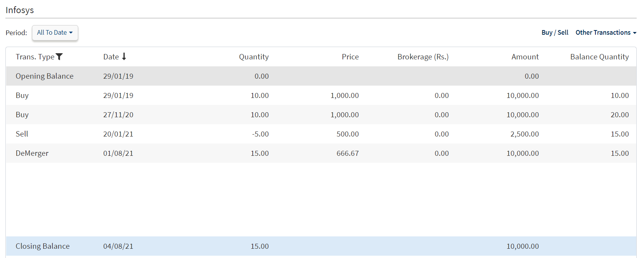Click the Price column header

350,57
